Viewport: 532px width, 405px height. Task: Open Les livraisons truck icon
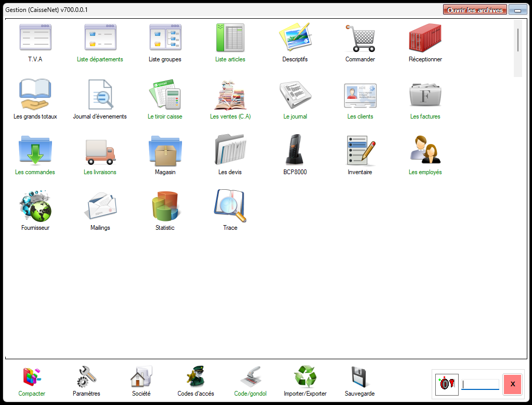[x=100, y=152]
